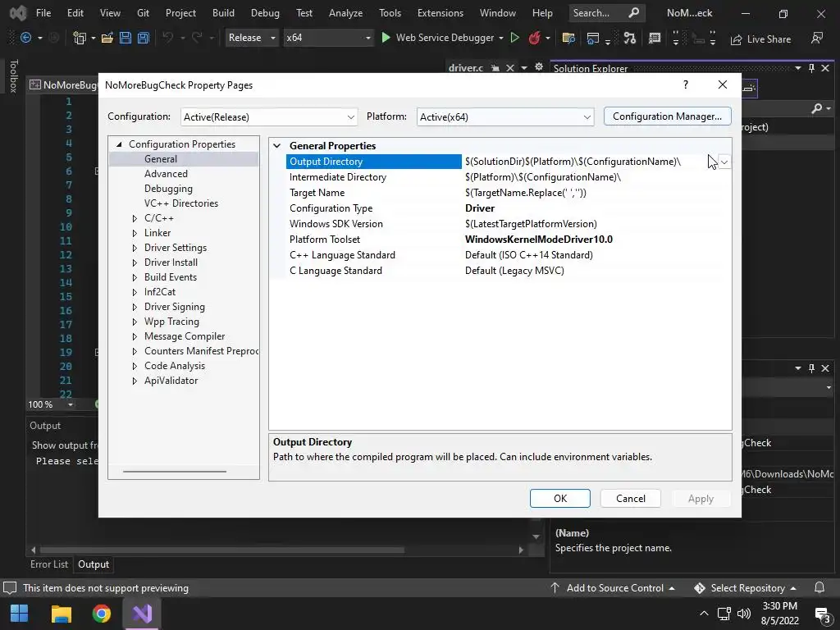Click the Save file floppy icon
The height and width of the screenshot is (630, 840).
coord(126,38)
